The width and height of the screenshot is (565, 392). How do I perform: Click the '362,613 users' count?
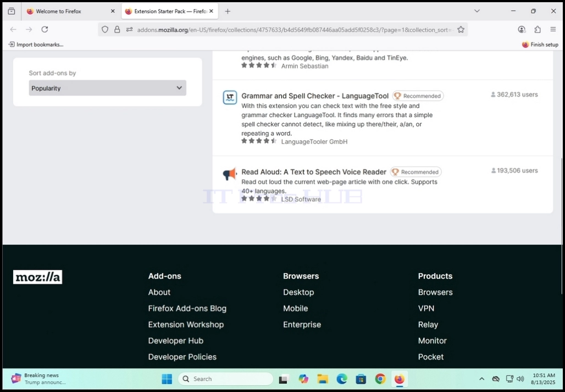(x=514, y=95)
